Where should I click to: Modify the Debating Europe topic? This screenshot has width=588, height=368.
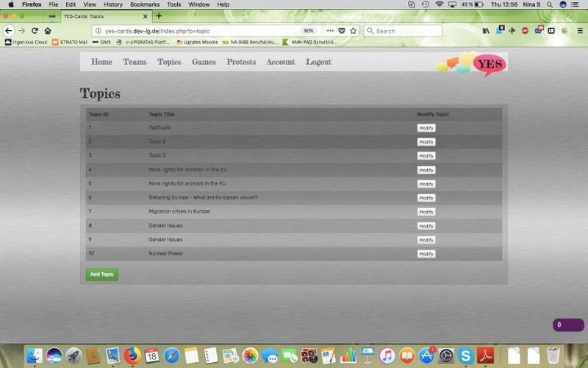426,198
